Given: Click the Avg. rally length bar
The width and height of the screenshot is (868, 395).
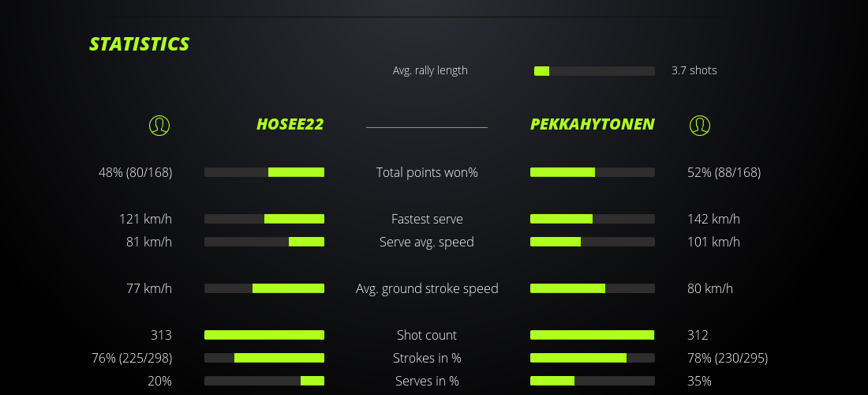Looking at the screenshot, I should pos(594,71).
